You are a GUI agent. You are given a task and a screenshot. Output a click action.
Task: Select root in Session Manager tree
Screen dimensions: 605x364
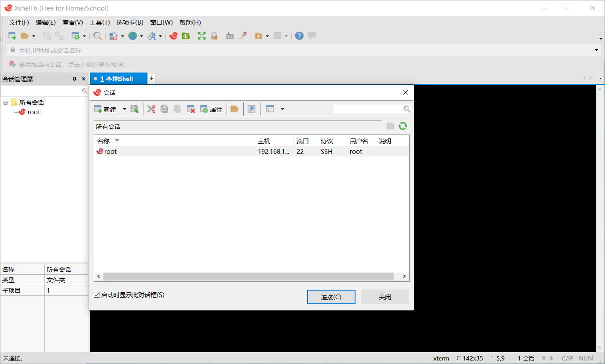(29, 112)
